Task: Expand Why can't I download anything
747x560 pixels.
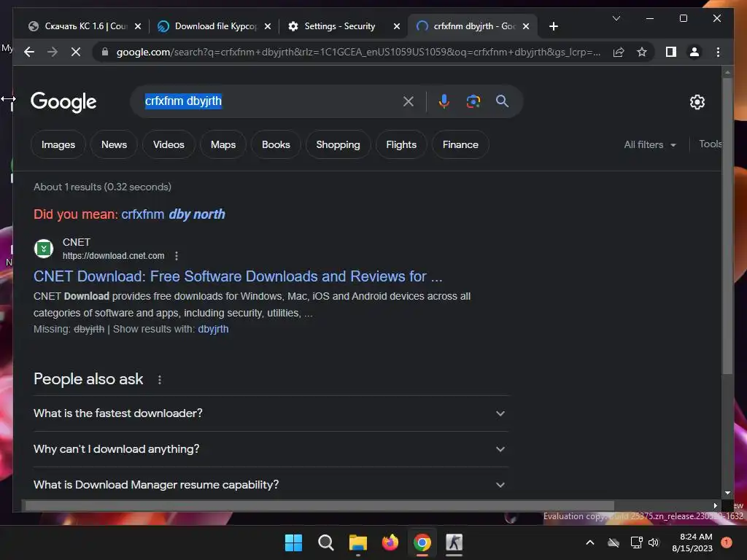Action: click(x=271, y=449)
